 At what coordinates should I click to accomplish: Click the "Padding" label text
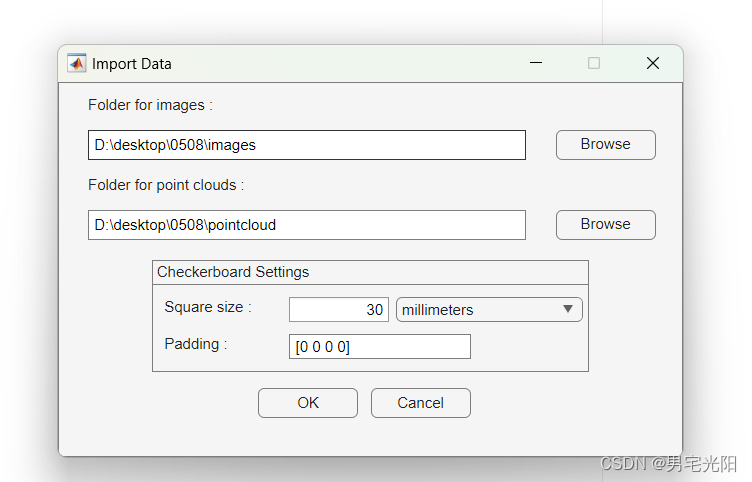click(196, 344)
